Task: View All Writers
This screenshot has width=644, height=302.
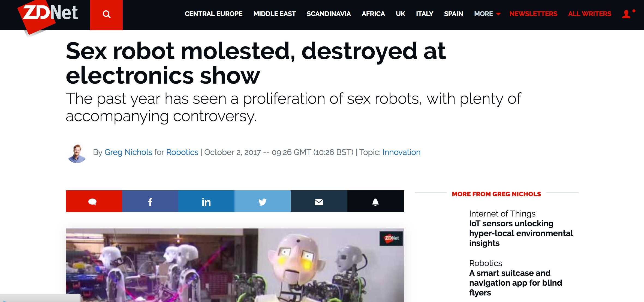Action: [x=589, y=14]
